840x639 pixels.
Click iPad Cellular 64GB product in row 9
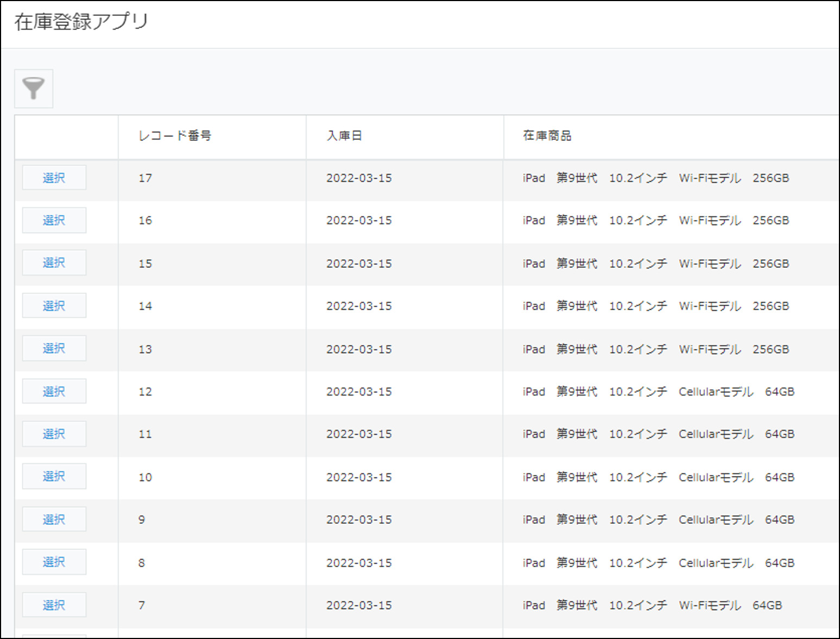(659, 519)
